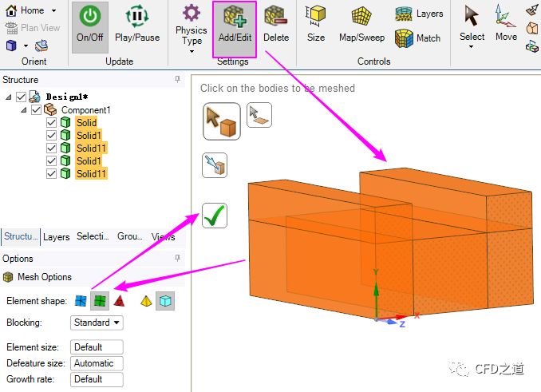Click the green checkmark Complete button
Viewport: 541px width, 392px height.
[x=215, y=216]
